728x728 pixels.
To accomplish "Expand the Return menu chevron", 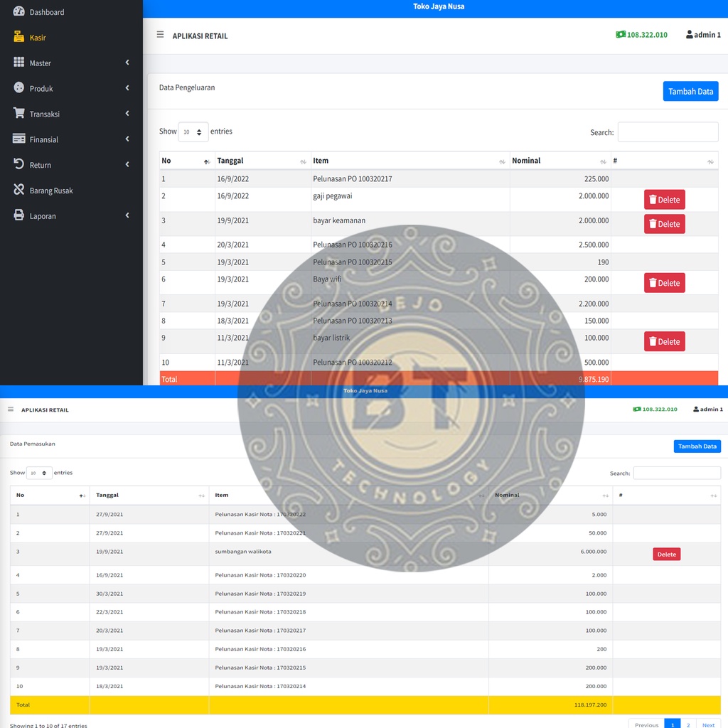I will click(x=127, y=164).
